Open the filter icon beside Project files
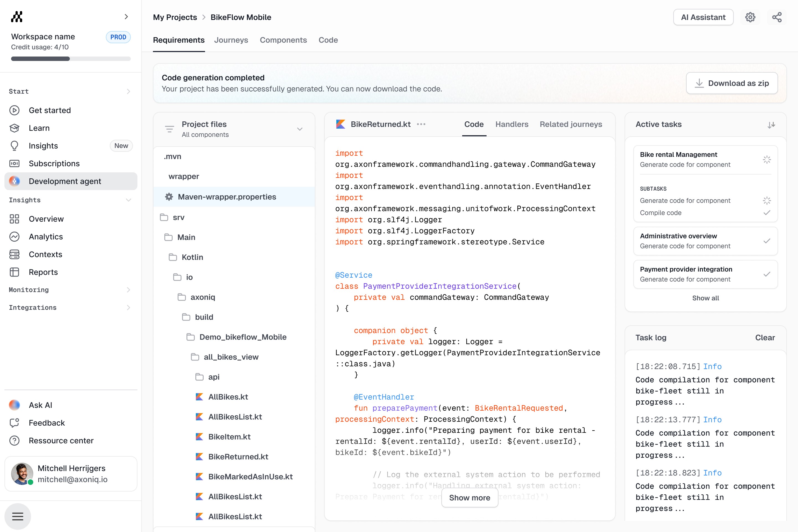This screenshot has width=798, height=532. tap(169, 129)
